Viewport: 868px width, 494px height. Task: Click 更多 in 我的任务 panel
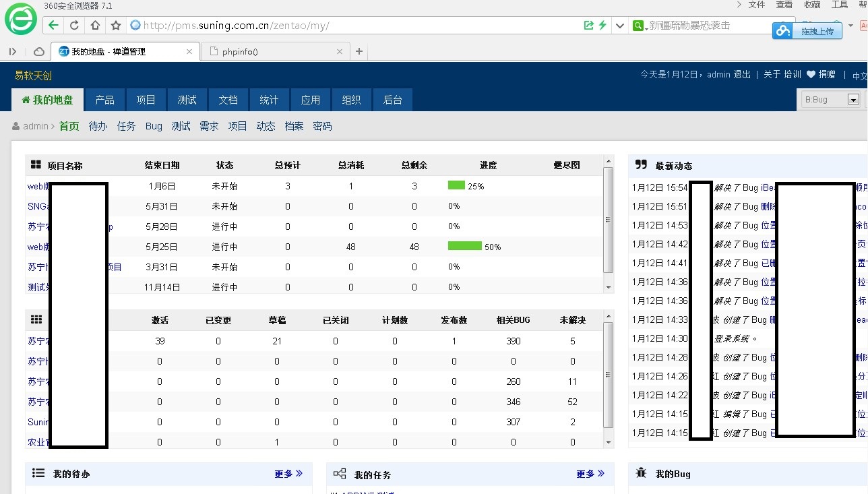(x=590, y=474)
